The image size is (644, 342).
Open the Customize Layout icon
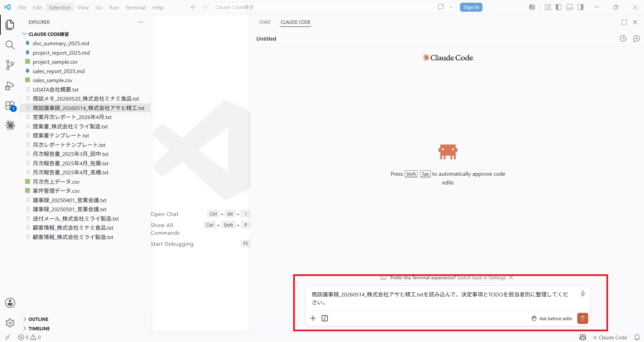[x=548, y=7]
